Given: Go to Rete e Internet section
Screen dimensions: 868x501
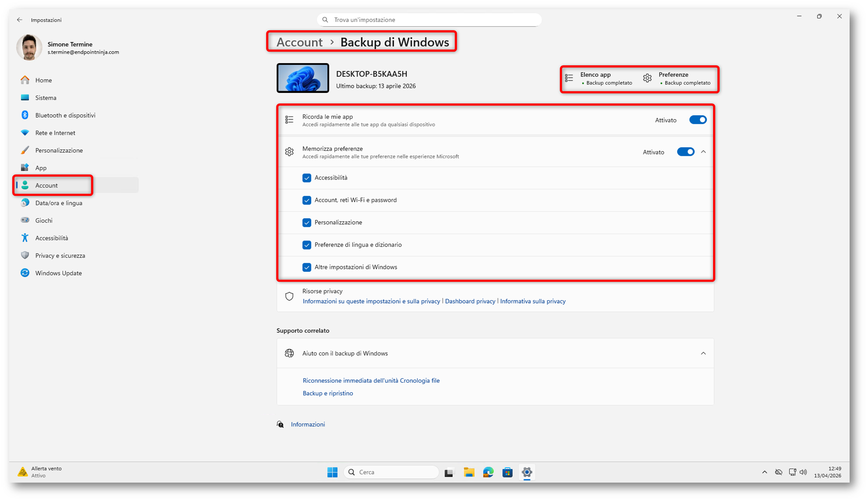Looking at the screenshot, I should pos(55,133).
